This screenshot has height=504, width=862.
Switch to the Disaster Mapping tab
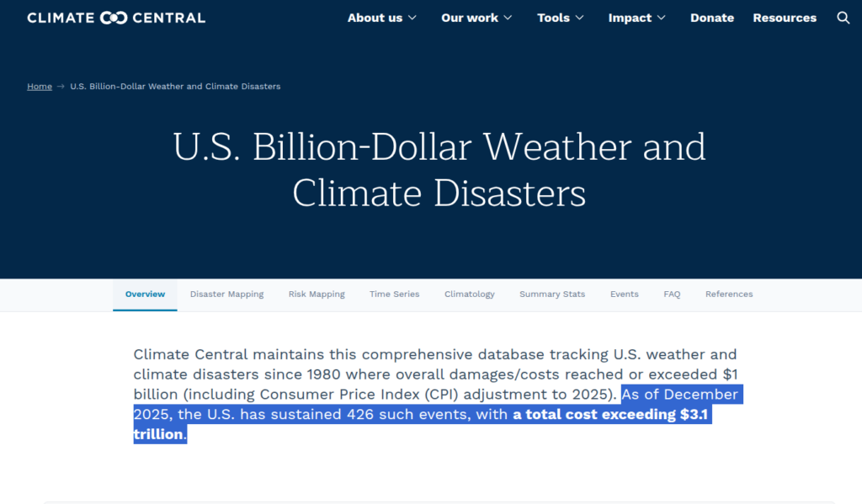[x=226, y=294]
